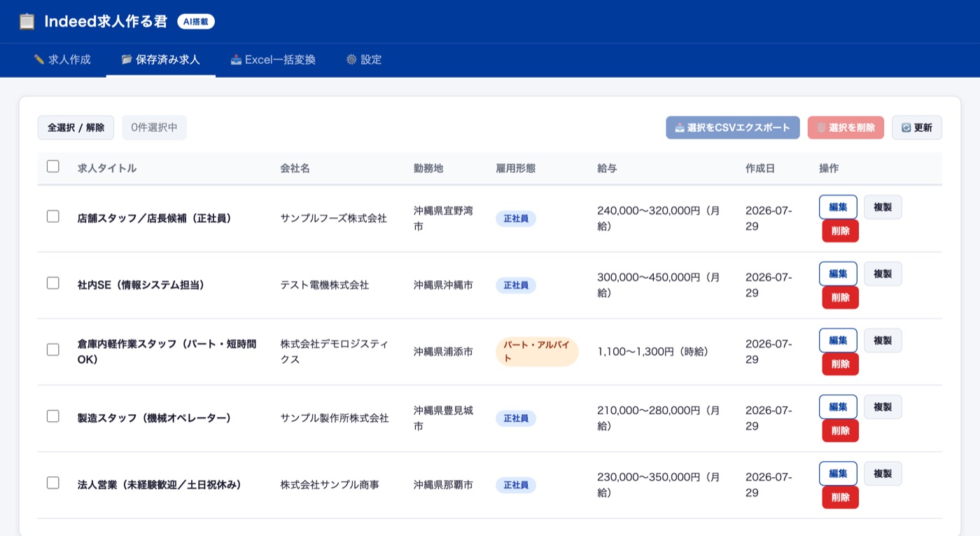Click company name 株式会社サンプル商事

(x=330, y=485)
